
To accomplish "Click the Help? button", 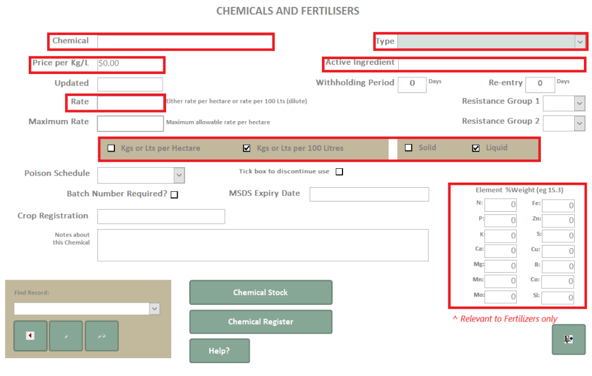I will click(219, 351).
